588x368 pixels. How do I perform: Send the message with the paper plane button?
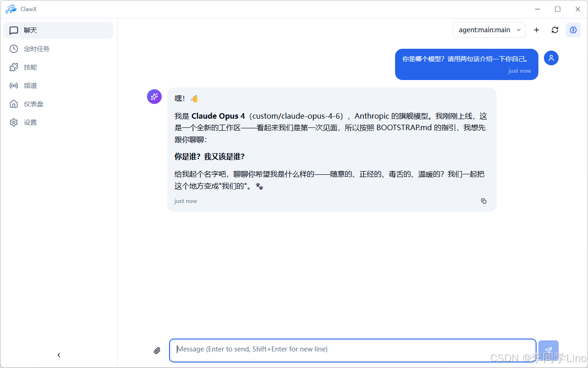[548, 350]
